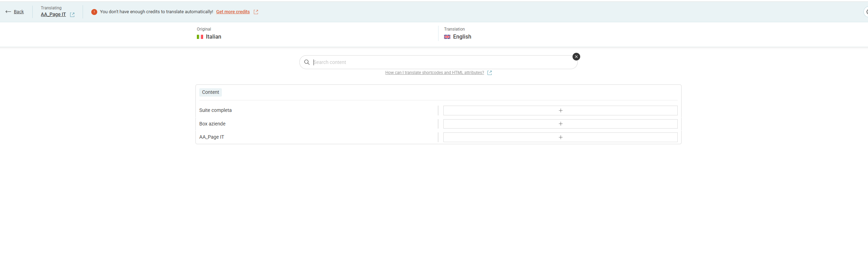Screen dimensions: 868x278
Task: Select the Content section label
Action: click(210, 92)
